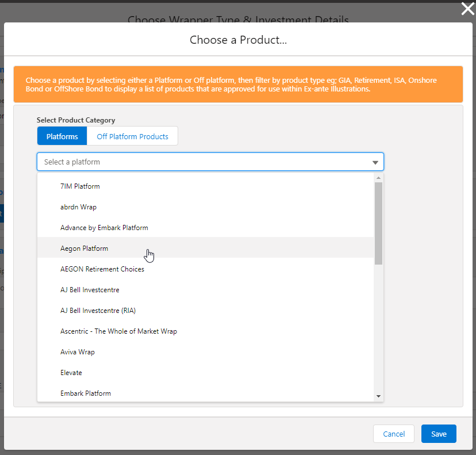Pick Advance by Embark Platform
476x455 pixels.
pos(104,228)
